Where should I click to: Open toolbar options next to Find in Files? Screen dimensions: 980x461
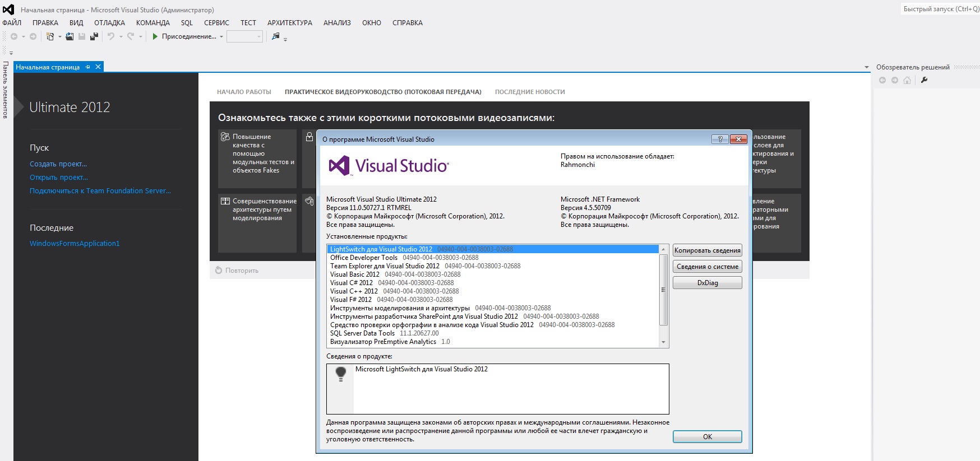pos(285,39)
